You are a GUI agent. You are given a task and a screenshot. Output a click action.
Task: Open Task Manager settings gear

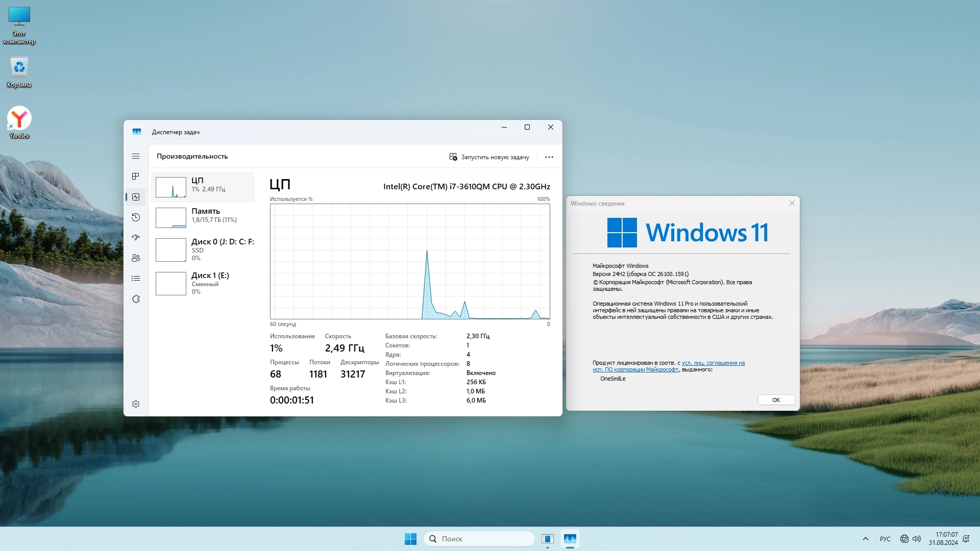point(136,404)
